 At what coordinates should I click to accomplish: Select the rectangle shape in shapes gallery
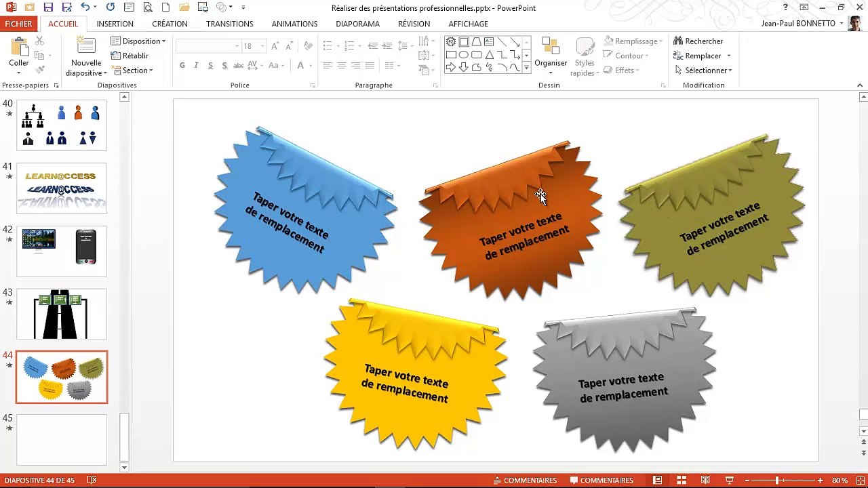451,54
